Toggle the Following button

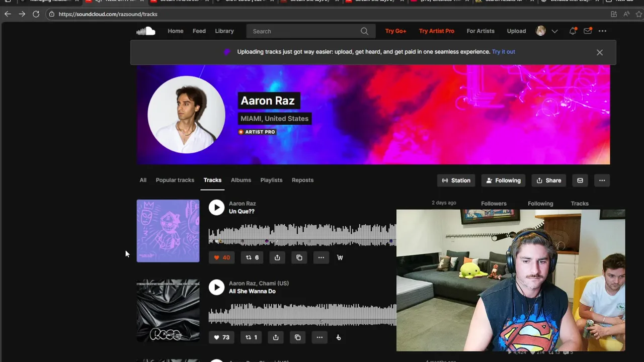coord(504,180)
